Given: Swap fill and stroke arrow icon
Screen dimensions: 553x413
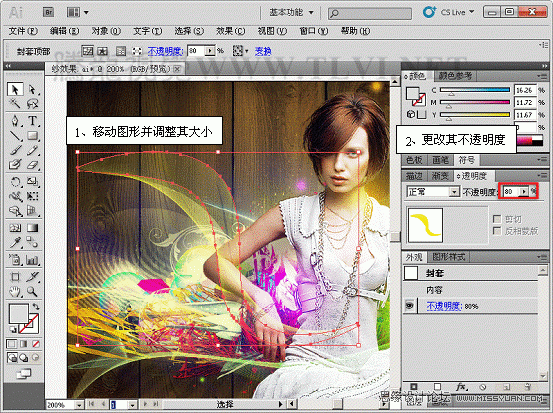Looking at the screenshot, I should tap(36, 306).
